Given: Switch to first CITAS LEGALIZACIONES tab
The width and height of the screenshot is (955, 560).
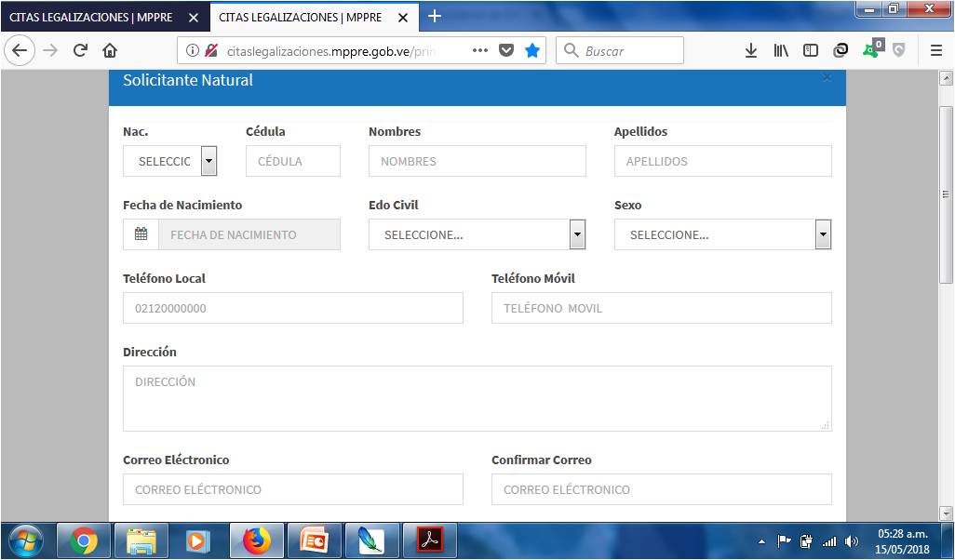Looking at the screenshot, I should tap(91, 18).
